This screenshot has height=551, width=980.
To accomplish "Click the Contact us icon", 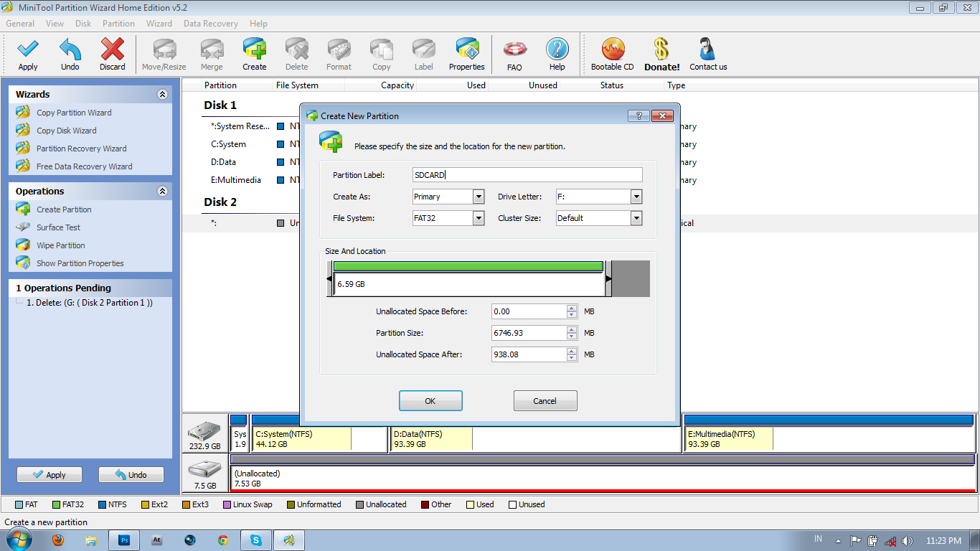I will coord(708,50).
